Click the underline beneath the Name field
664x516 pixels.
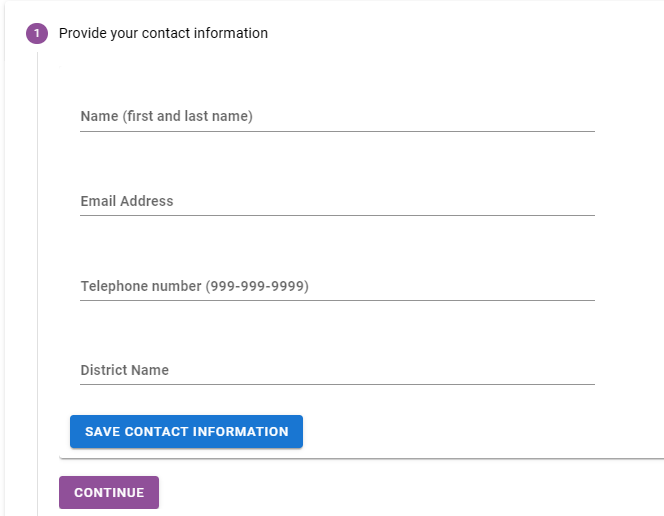tap(337, 131)
